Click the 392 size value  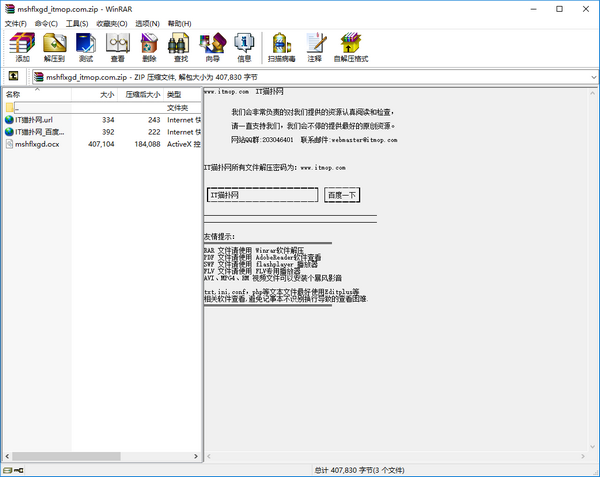coord(108,132)
